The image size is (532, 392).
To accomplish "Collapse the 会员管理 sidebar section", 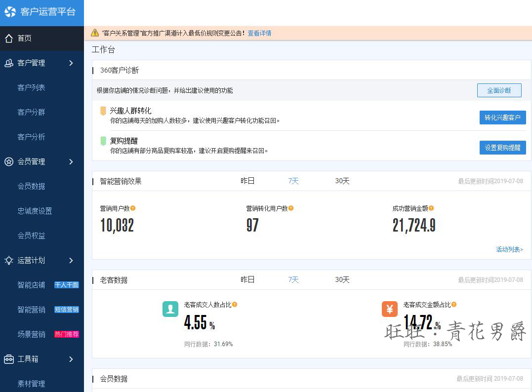I will pos(71,161).
